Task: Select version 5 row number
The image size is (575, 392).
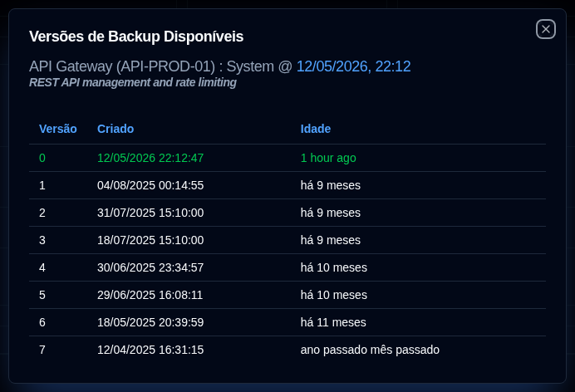Action: (42, 296)
